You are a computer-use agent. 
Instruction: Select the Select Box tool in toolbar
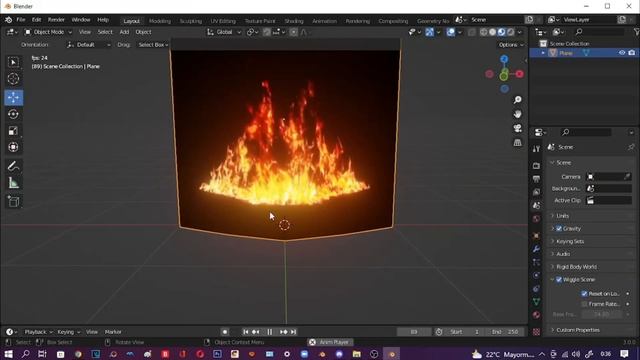pos(13,62)
